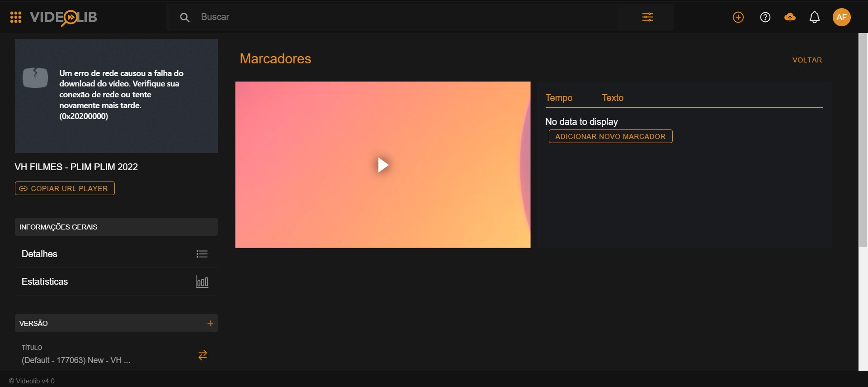Click the swap version arrows icon
Image resolution: width=868 pixels, height=387 pixels.
tap(203, 355)
